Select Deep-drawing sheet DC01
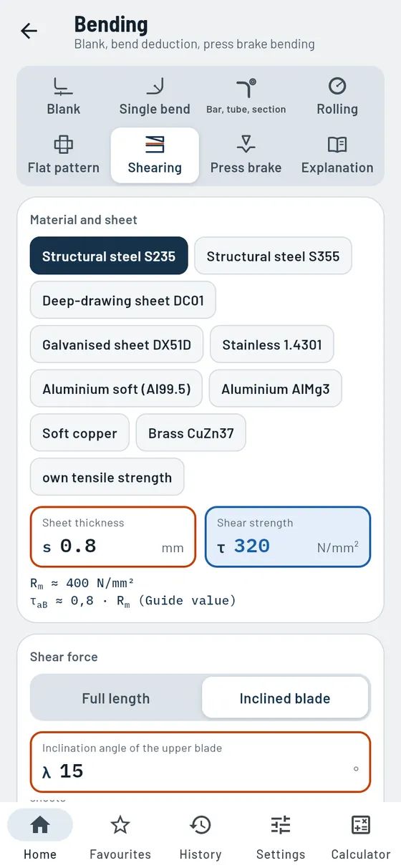Viewport: 401px width, 868px height. pyautogui.click(x=123, y=300)
